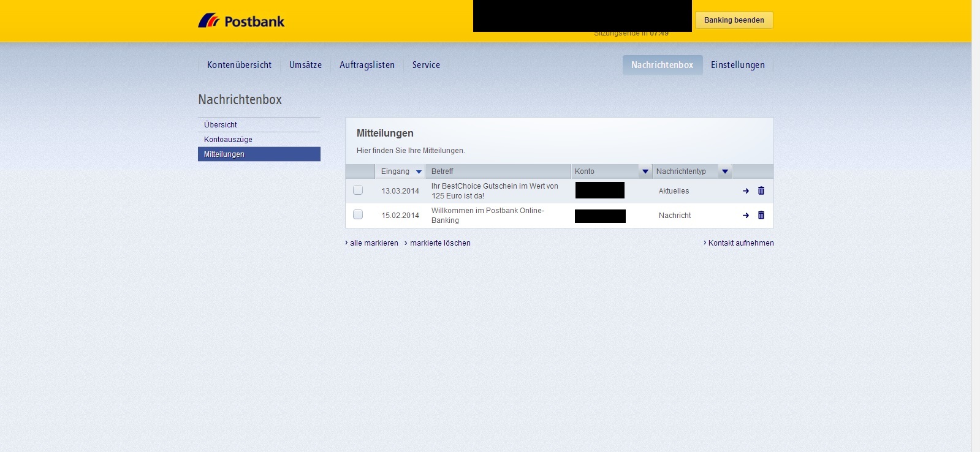Open the Umsätze menu
The width and height of the screenshot is (980, 452).
click(x=305, y=65)
